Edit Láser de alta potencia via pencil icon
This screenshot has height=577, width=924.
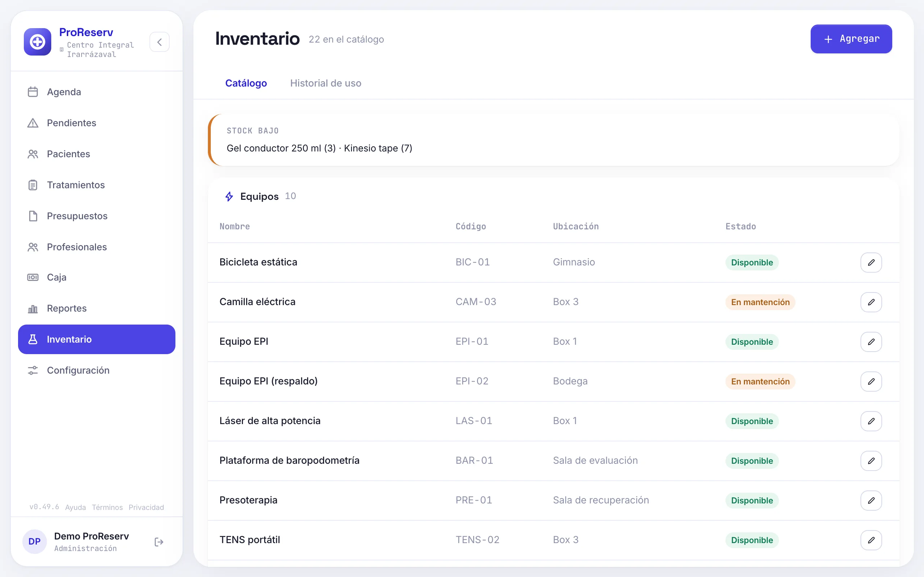(871, 421)
